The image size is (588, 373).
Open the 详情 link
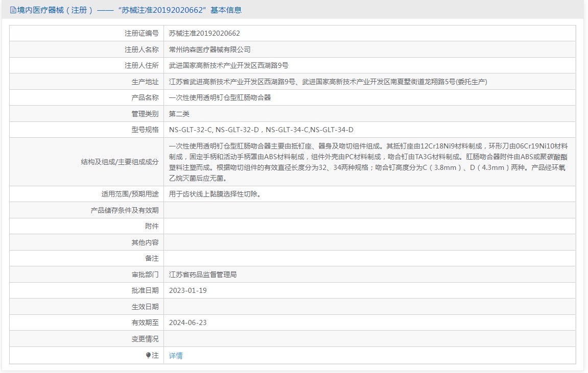(x=176, y=356)
